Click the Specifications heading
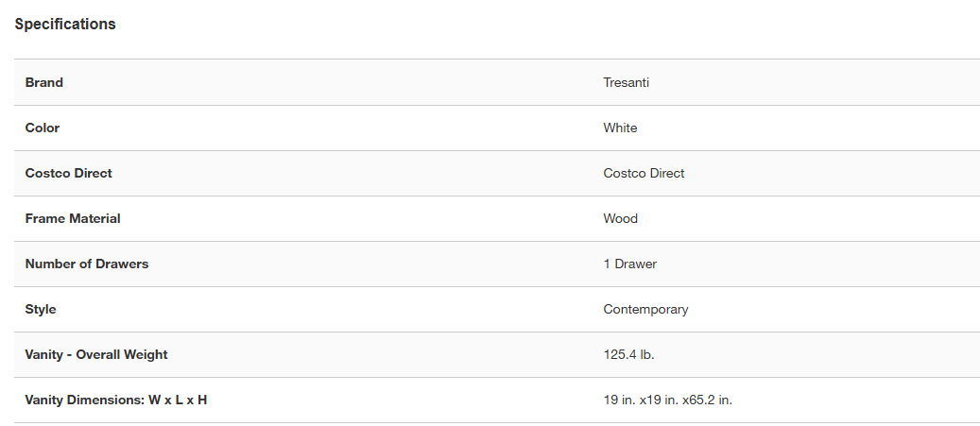Image resolution: width=980 pixels, height=426 pixels. (65, 25)
